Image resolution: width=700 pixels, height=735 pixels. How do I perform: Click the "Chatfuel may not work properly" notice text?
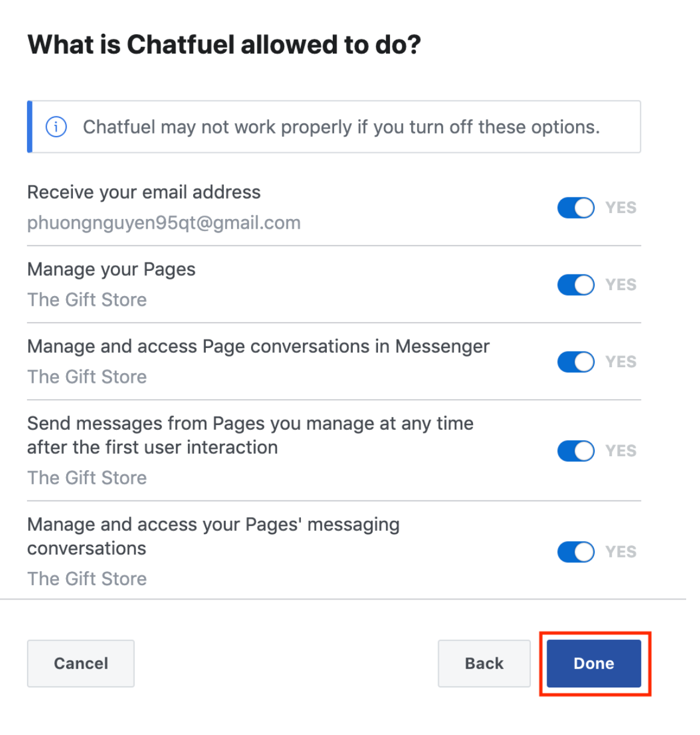click(x=341, y=127)
